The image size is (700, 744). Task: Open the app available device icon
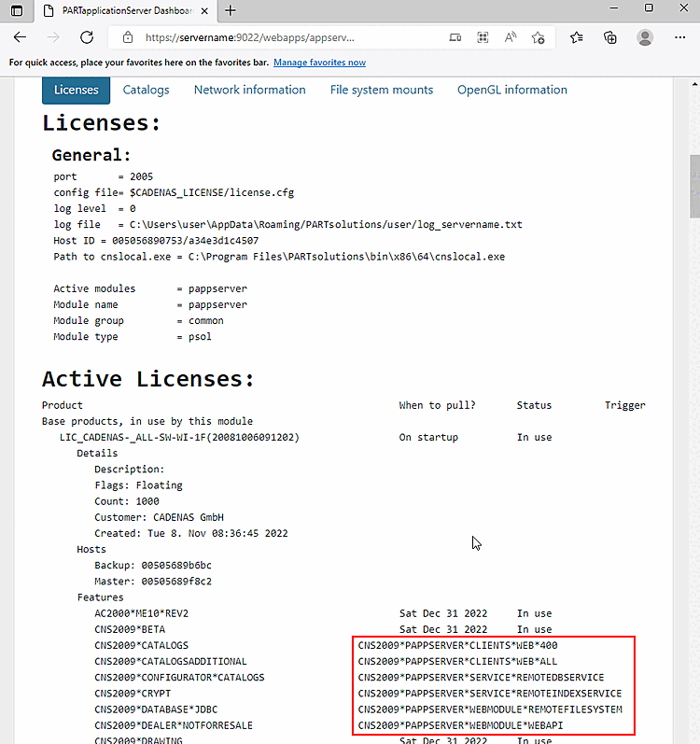(x=455, y=37)
